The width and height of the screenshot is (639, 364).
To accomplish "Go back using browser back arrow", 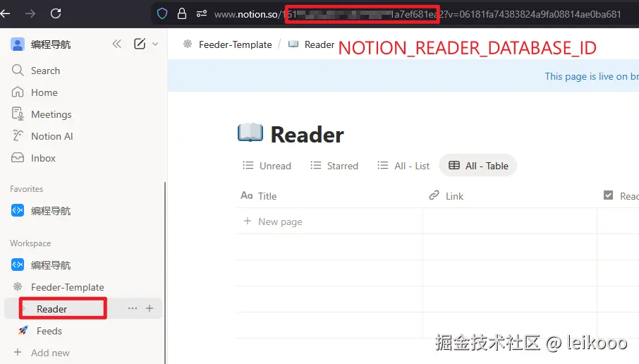I will 5,14.
